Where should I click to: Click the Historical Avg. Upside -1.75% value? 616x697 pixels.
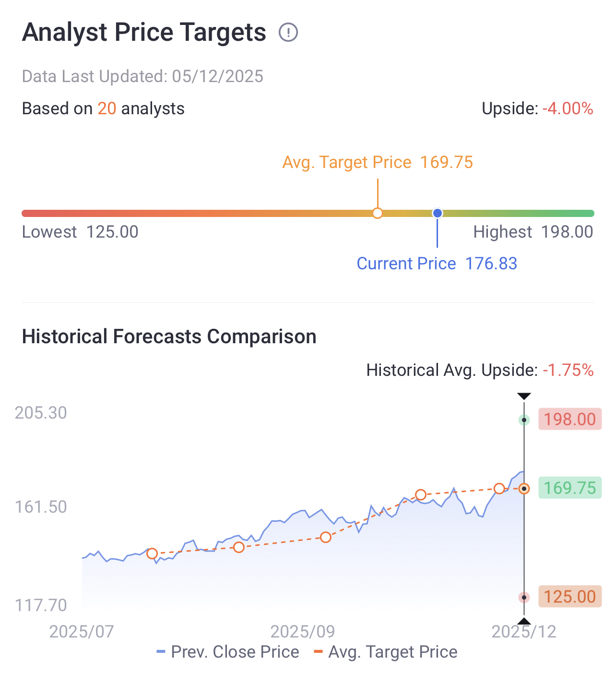568,370
